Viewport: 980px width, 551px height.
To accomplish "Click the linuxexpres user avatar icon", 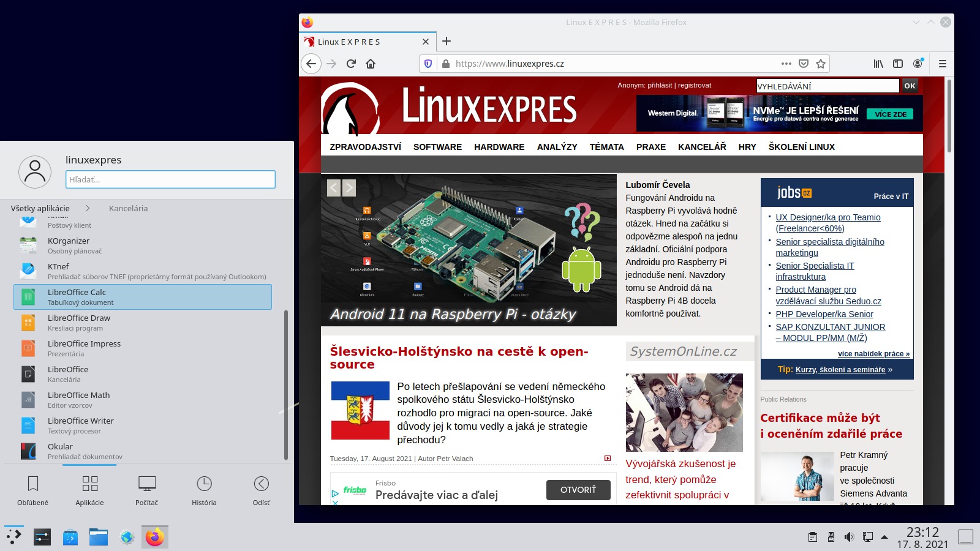I will pyautogui.click(x=35, y=172).
